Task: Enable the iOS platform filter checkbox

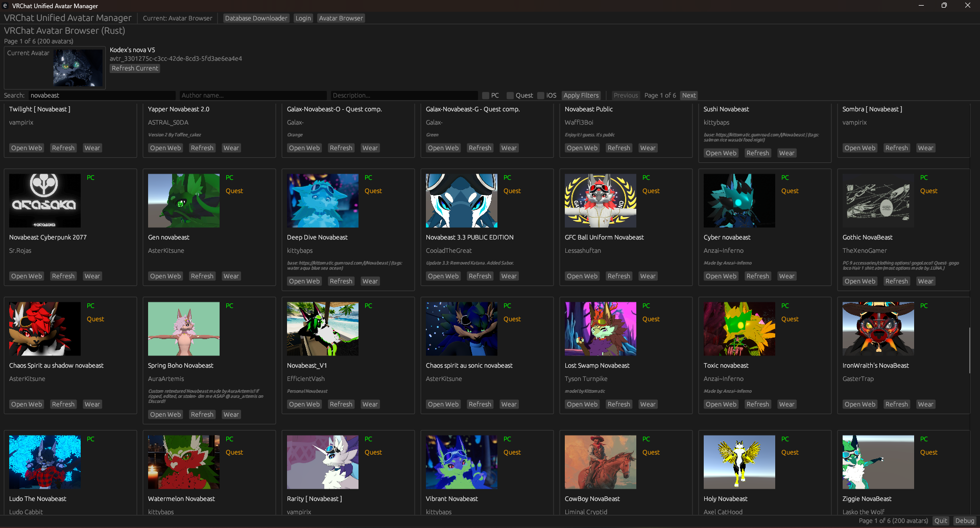Action: [540, 95]
